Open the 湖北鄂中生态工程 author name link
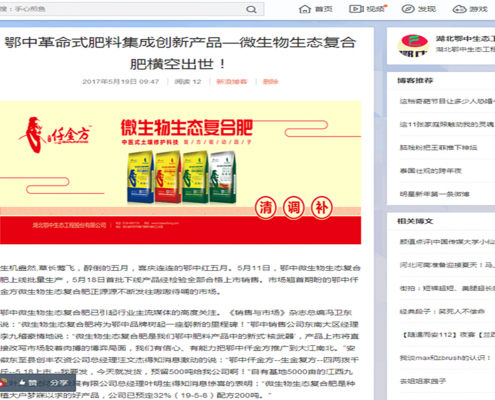The height and width of the screenshot is (400, 495). (465, 39)
